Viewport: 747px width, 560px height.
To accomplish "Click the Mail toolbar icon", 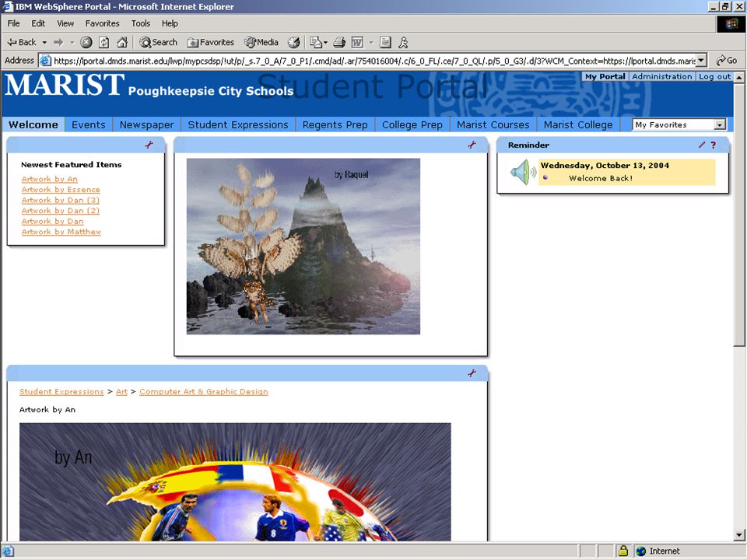I will pos(315,42).
